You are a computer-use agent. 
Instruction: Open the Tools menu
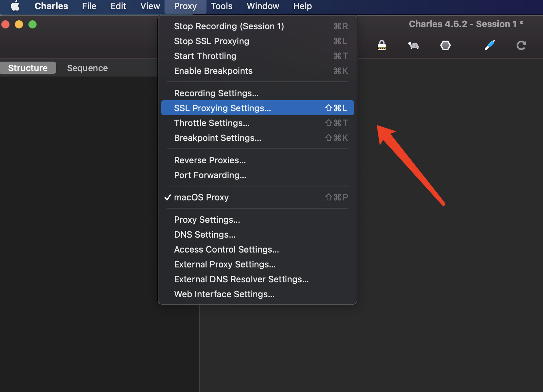tap(221, 6)
